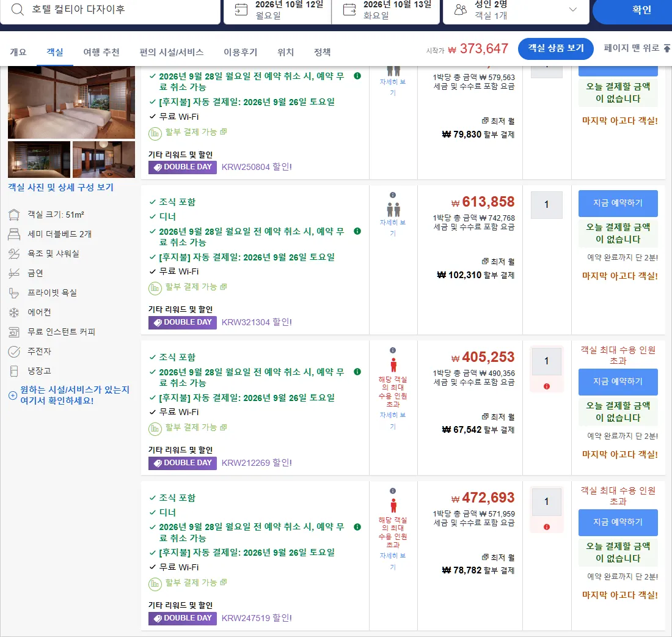Click the ₩373,647 starting price
Screen dimensions: 672x637
478,49
